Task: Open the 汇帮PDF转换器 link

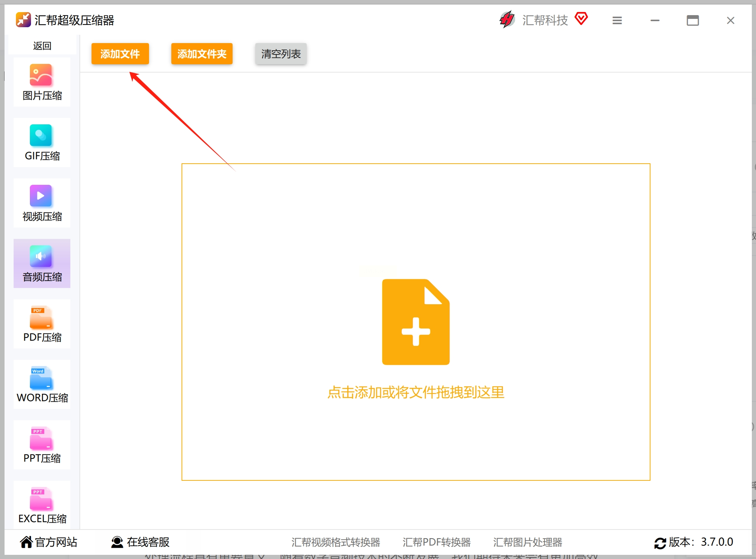Action: click(x=437, y=542)
